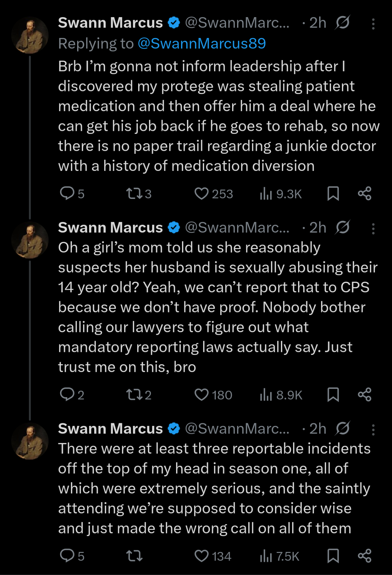392x575 pixels.
Task: Reply to the junkie doctor tweet
Action: point(67,193)
